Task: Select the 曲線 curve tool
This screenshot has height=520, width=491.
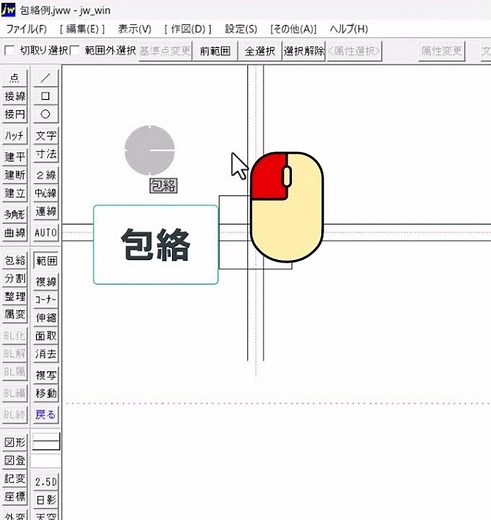Action: click(15, 232)
